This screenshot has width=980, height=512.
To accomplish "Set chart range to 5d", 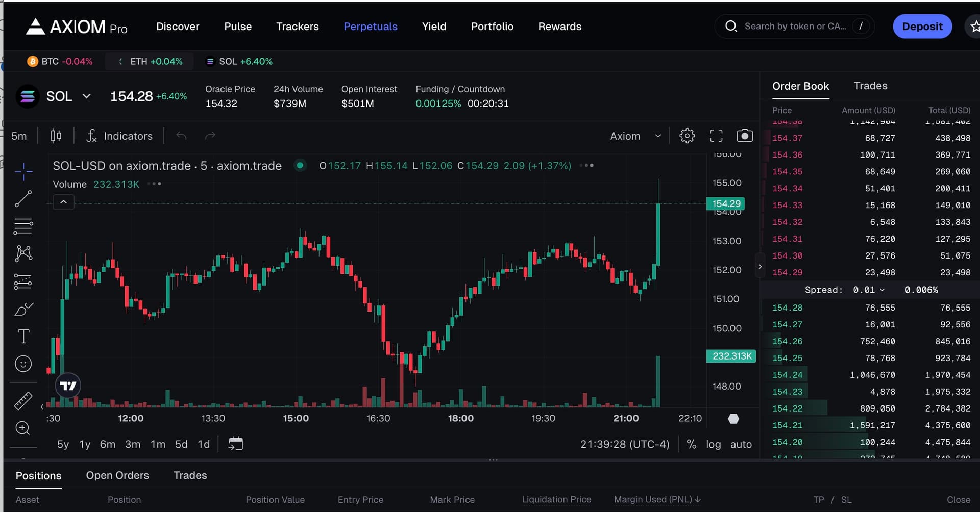I will (x=181, y=444).
